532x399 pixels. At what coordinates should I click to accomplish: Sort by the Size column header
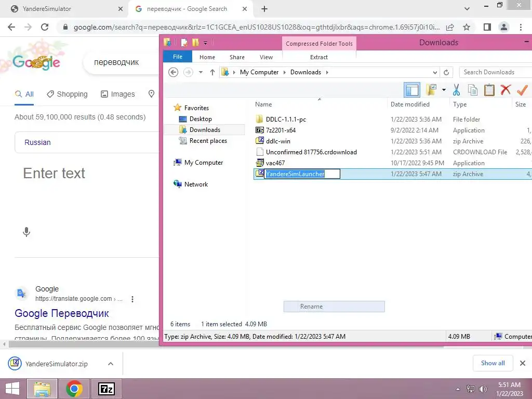521,104
